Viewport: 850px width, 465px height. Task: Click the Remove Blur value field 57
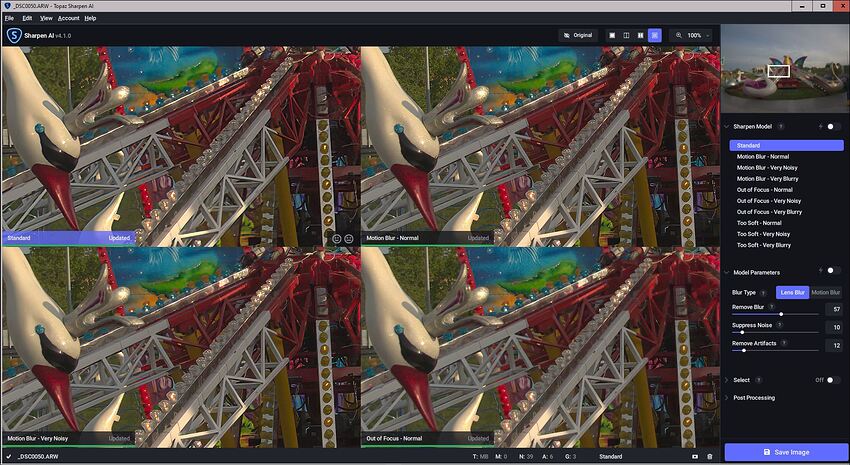(834, 309)
